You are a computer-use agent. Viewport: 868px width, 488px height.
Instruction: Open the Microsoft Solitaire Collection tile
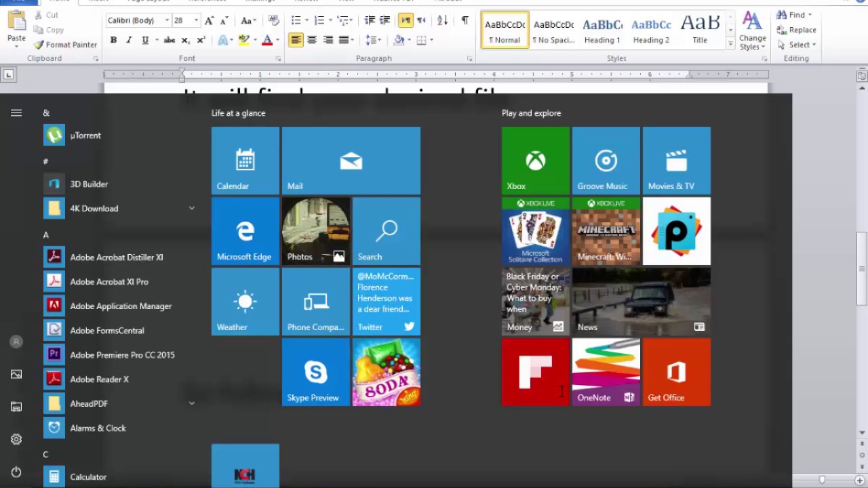coord(535,231)
